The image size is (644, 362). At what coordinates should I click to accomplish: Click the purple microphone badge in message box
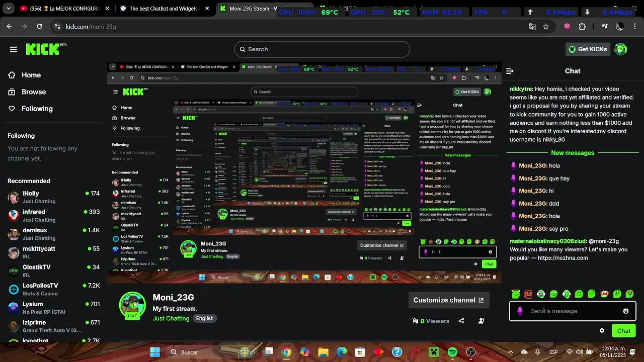(x=520, y=311)
